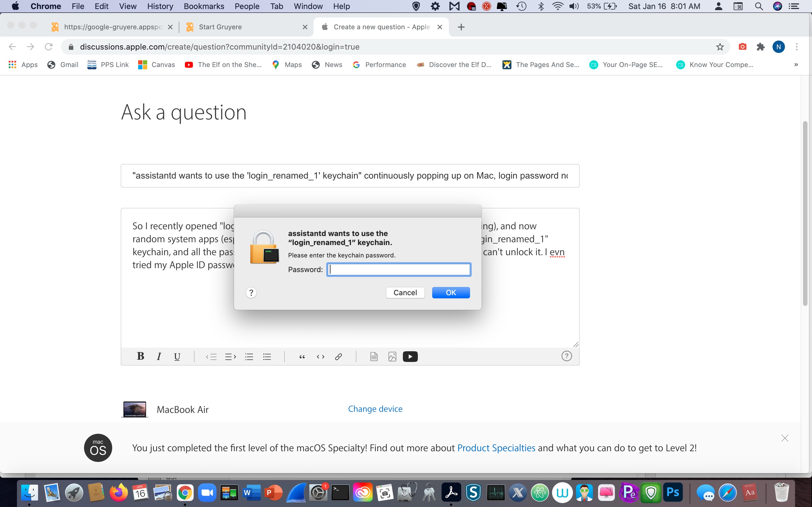
Task: Click the Change device link
Action: [x=375, y=409]
